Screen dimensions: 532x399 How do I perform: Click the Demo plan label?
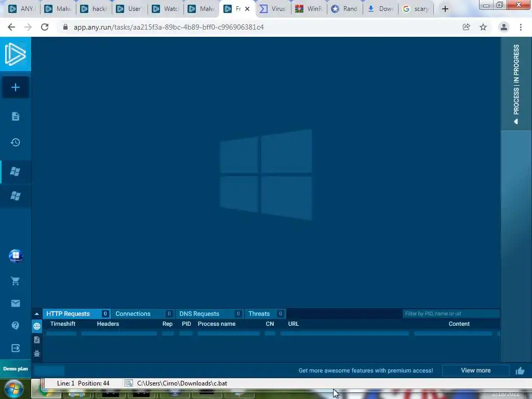[15, 369]
